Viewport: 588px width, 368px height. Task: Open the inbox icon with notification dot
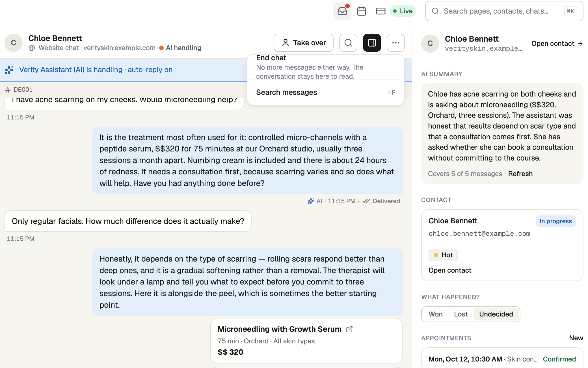pyautogui.click(x=342, y=11)
